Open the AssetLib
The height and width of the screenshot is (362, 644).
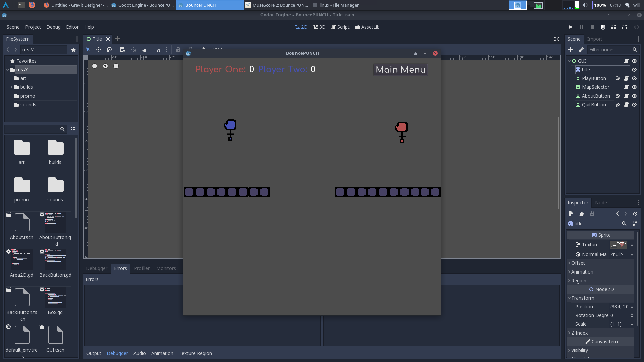(367, 27)
